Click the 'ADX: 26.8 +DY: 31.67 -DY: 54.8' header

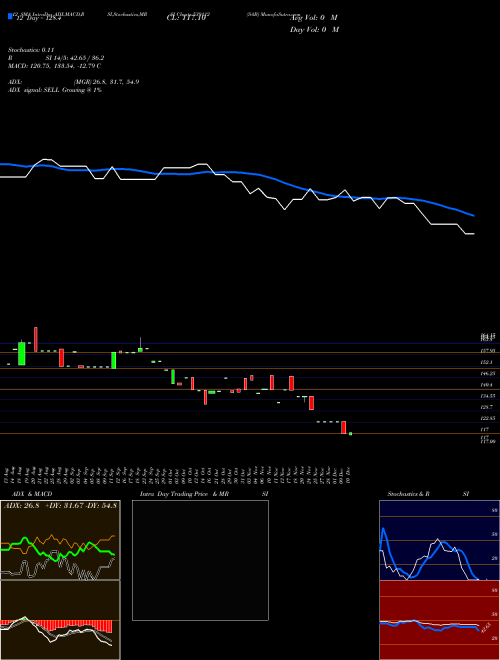61,505
